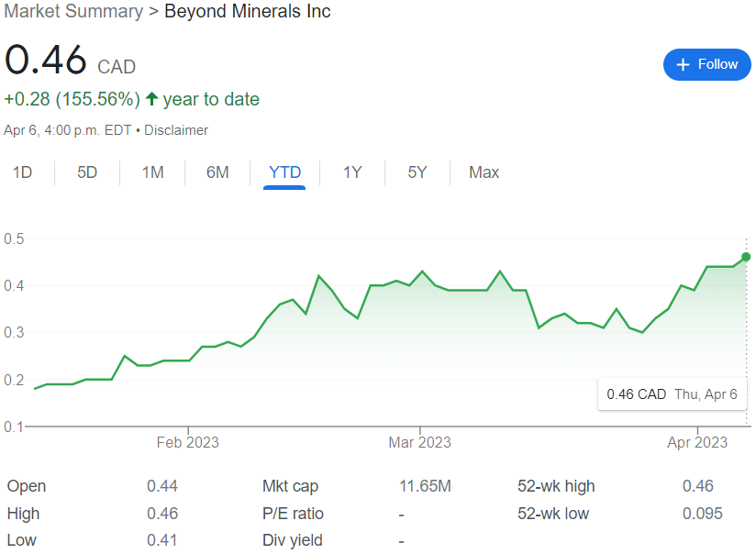Select the Max time range tab
The width and height of the screenshot is (756, 554).
click(484, 172)
